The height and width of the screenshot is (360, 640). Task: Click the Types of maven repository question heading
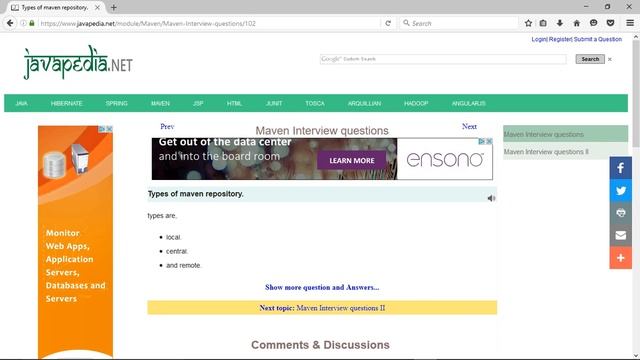pyautogui.click(x=196, y=194)
